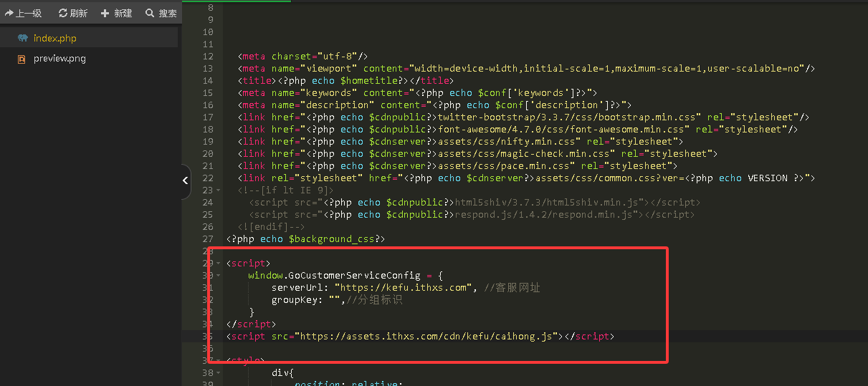Go up one level with 上一级
Screen dimensions: 868x386
[x=24, y=13]
